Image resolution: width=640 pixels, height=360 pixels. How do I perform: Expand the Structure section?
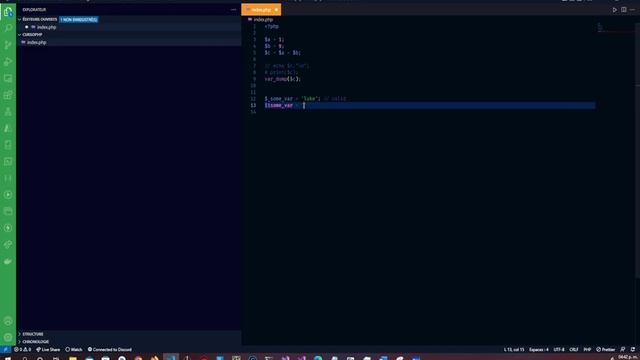[x=33, y=334]
